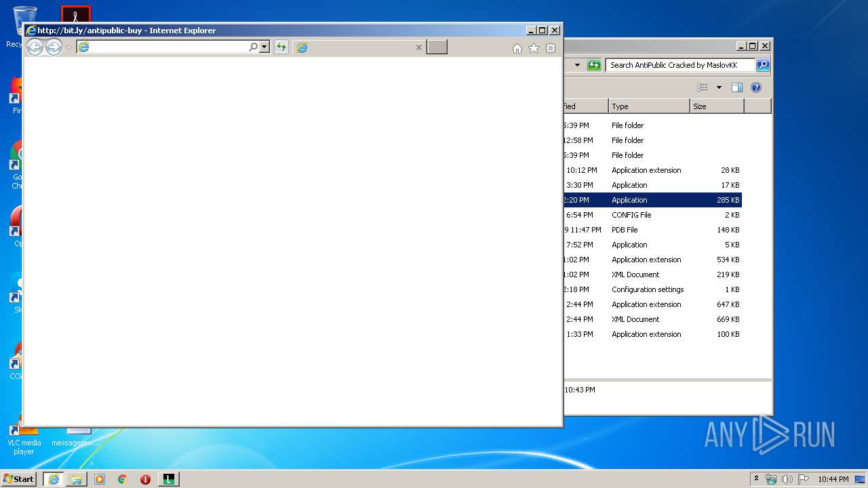The width and height of the screenshot is (868, 488).
Task: Click Windows Media Player taskbar icon
Action: 100,479
